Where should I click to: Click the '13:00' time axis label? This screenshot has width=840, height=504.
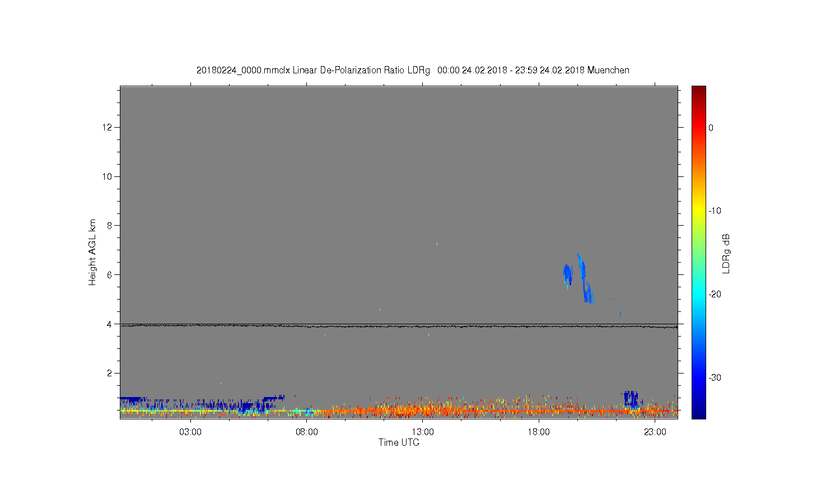coord(423,432)
